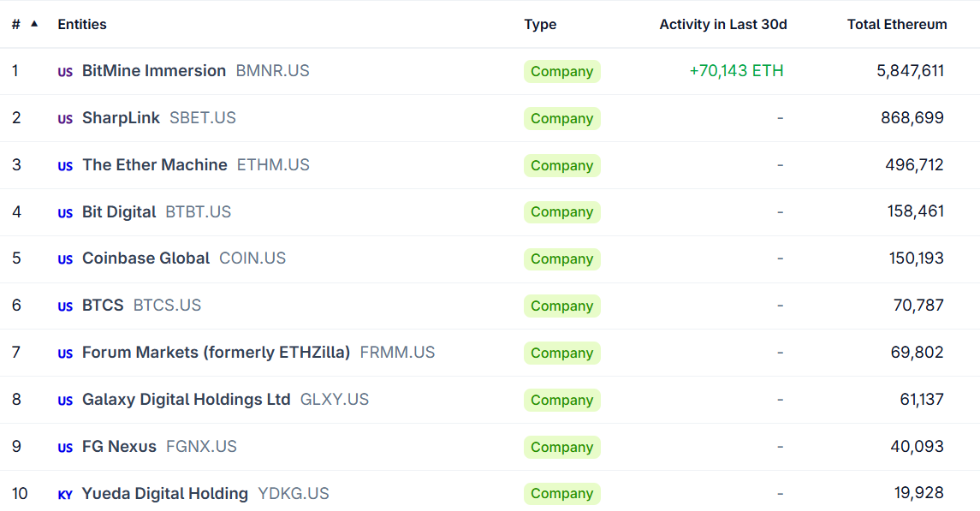The width and height of the screenshot is (980, 511).
Task: Click the US country flag beside Bit Digital
Action: pos(65,213)
